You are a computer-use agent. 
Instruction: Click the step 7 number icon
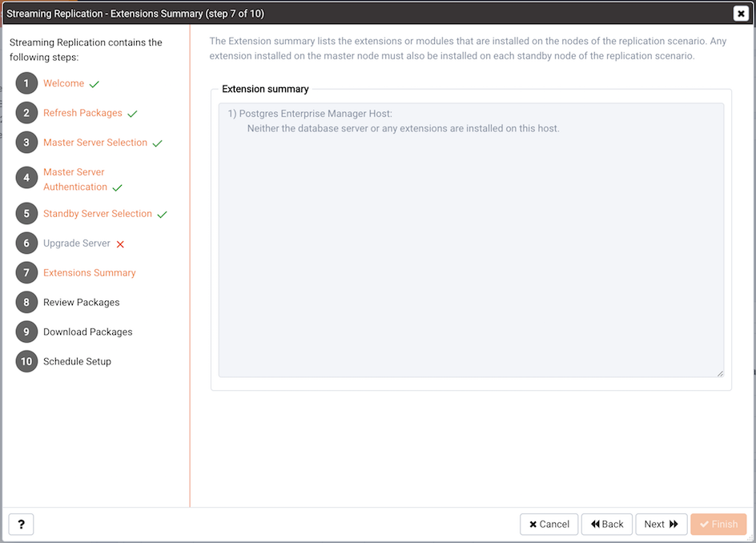(x=26, y=272)
